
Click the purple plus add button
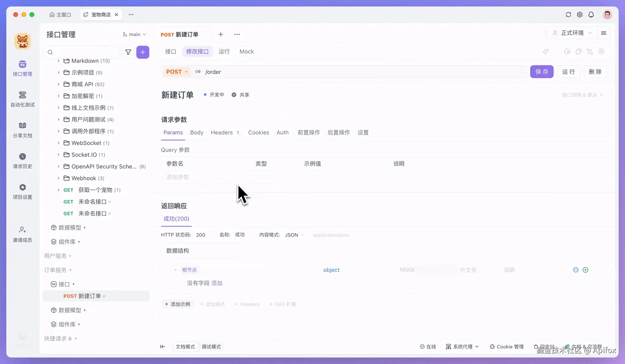(143, 52)
